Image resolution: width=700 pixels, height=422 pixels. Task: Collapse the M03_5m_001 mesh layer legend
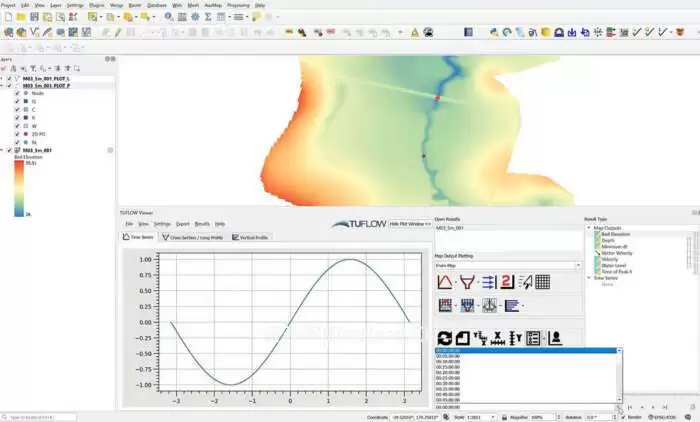pos(2,150)
